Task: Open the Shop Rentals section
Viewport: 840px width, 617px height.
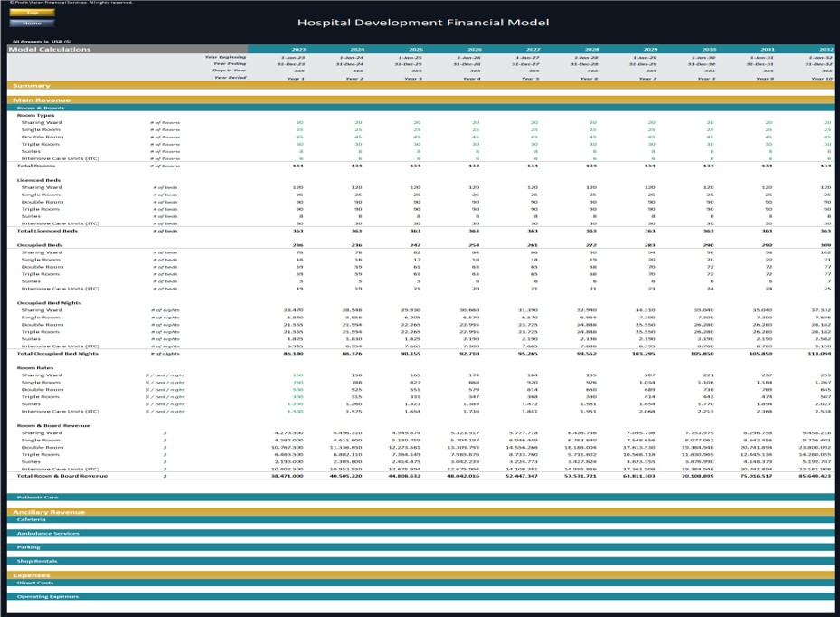Action: point(37,561)
